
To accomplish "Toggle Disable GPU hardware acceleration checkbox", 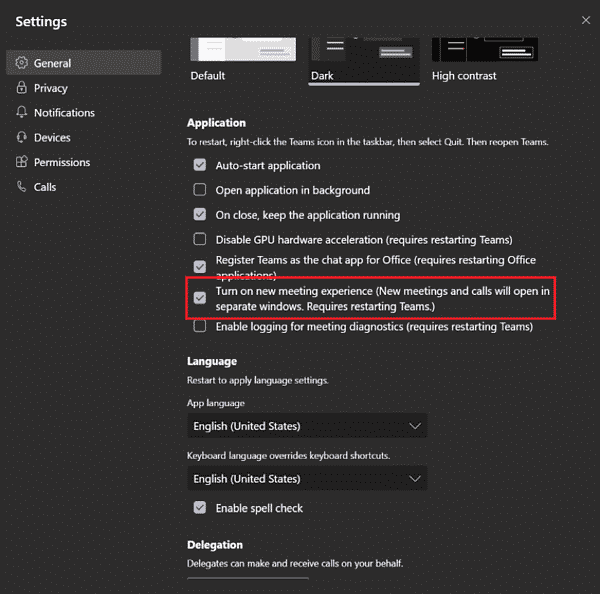I will (x=200, y=240).
